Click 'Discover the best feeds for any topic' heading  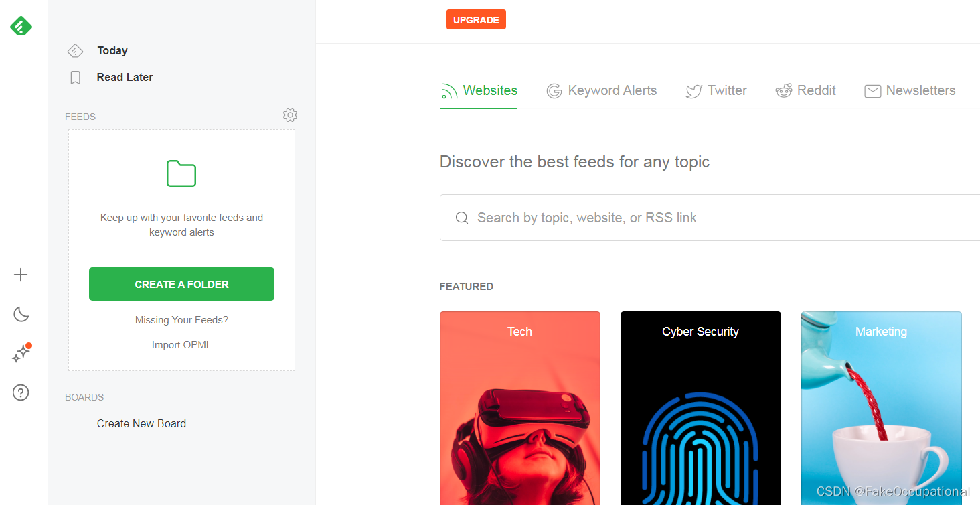point(574,162)
